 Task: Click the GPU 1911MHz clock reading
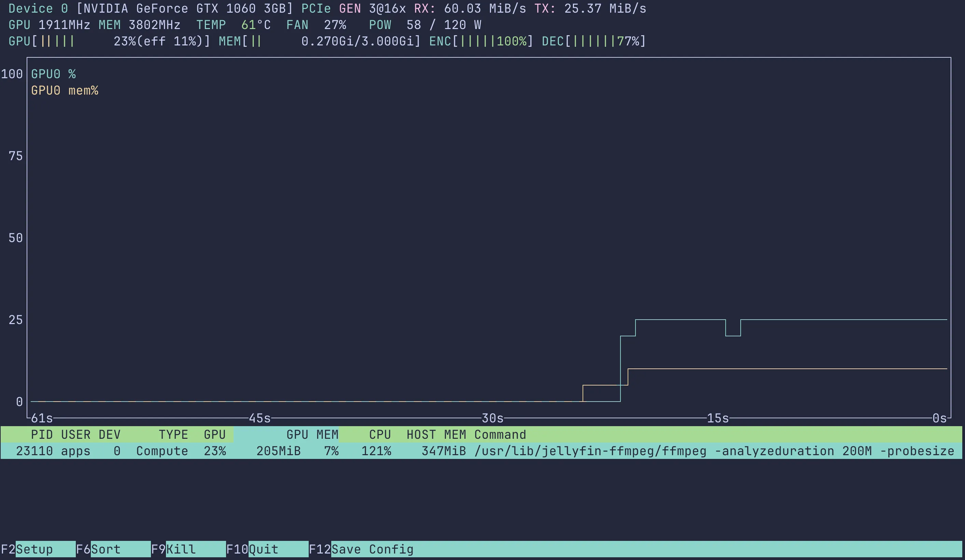49,25
